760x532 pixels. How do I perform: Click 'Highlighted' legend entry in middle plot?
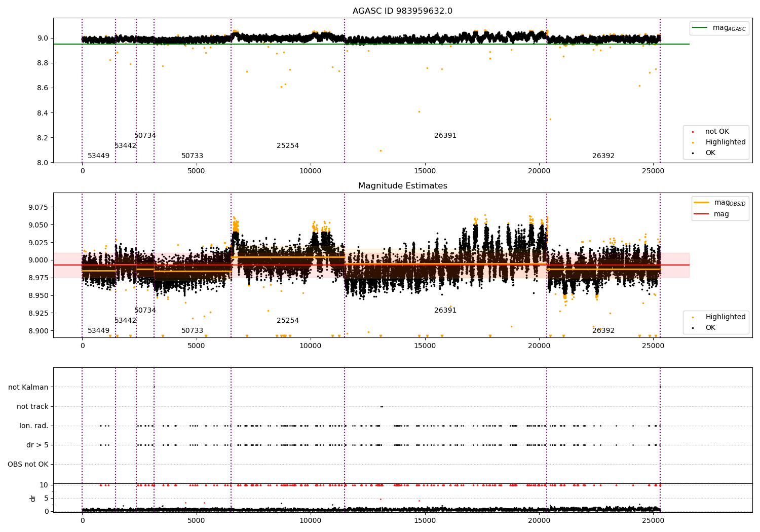[x=726, y=317]
